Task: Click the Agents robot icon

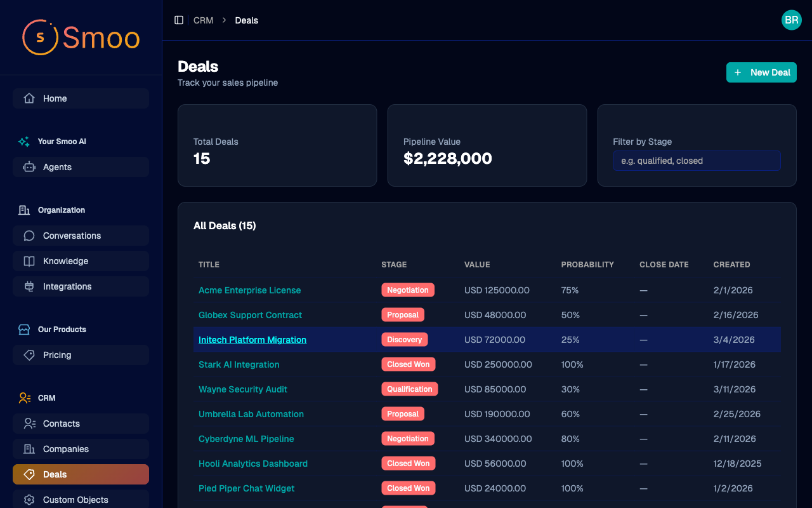Action: [x=29, y=167]
